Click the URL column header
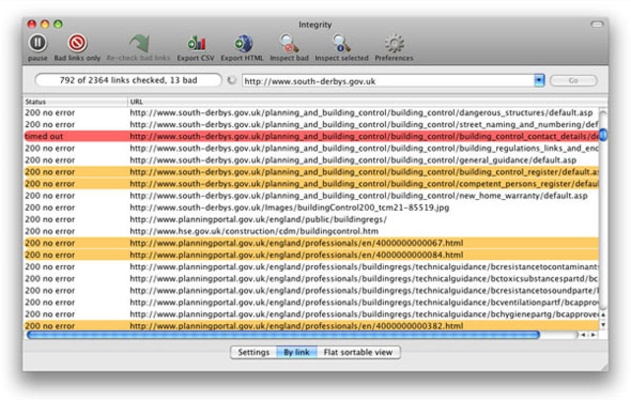The height and width of the screenshot is (400, 631). [x=360, y=101]
